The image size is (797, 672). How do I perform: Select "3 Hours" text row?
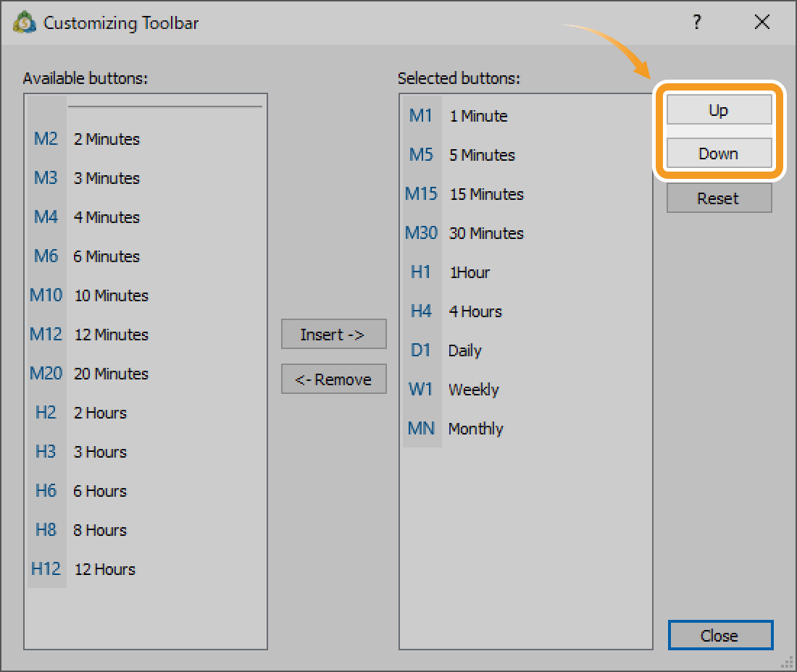coord(100,452)
